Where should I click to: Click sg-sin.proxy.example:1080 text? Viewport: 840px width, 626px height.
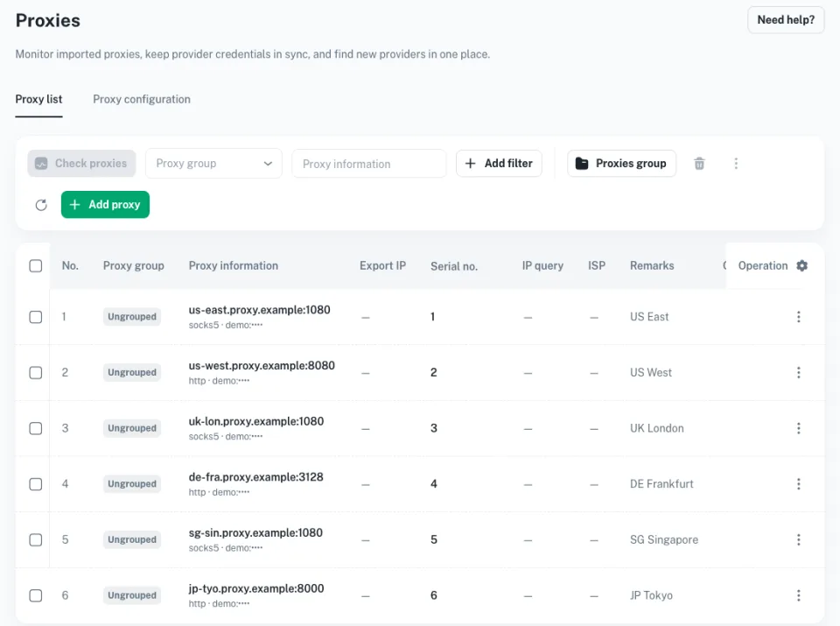coord(255,532)
